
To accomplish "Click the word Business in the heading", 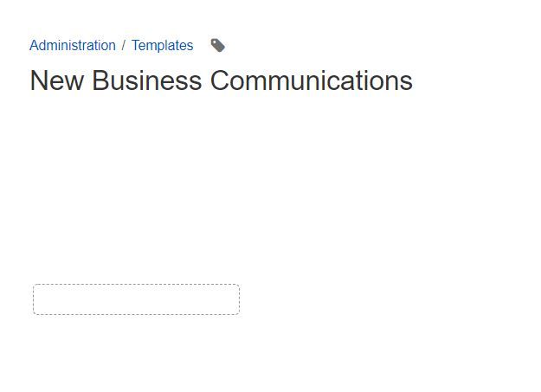I will click(147, 80).
